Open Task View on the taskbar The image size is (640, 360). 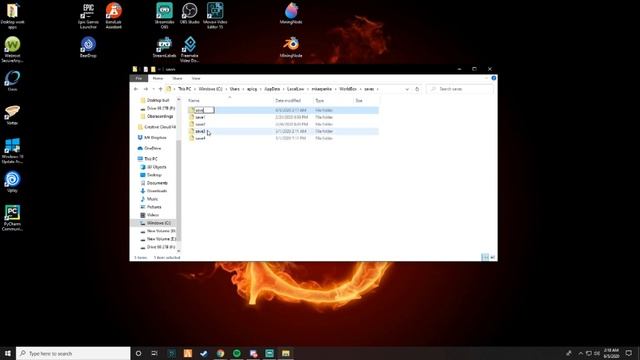(154, 353)
